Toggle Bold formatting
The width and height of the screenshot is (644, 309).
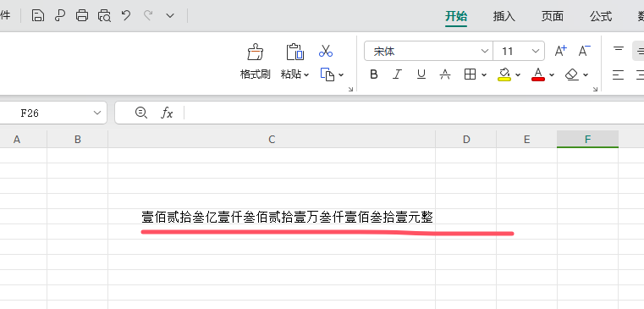(374, 74)
